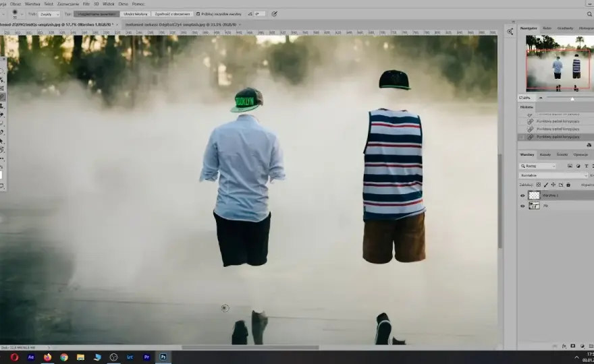Open the Obraz menu
This screenshot has width=594, height=364.
(15, 4)
